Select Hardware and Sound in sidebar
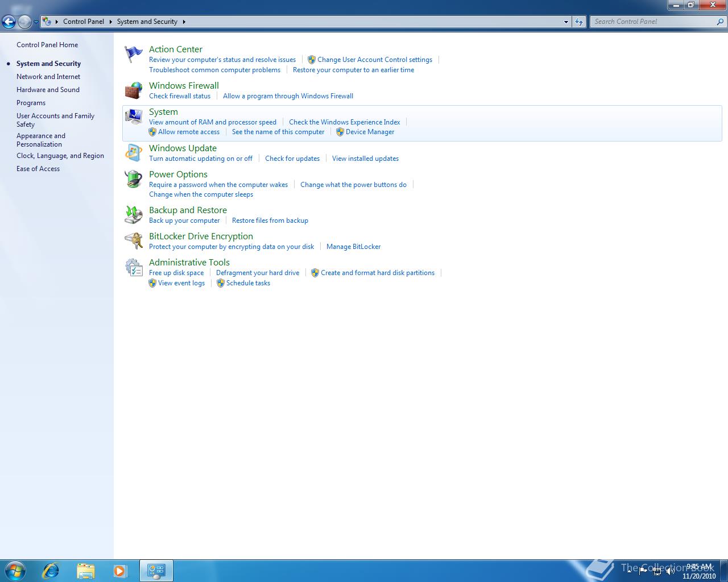Image resolution: width=728 pixels, height=582 pixels. click(48, 90)
